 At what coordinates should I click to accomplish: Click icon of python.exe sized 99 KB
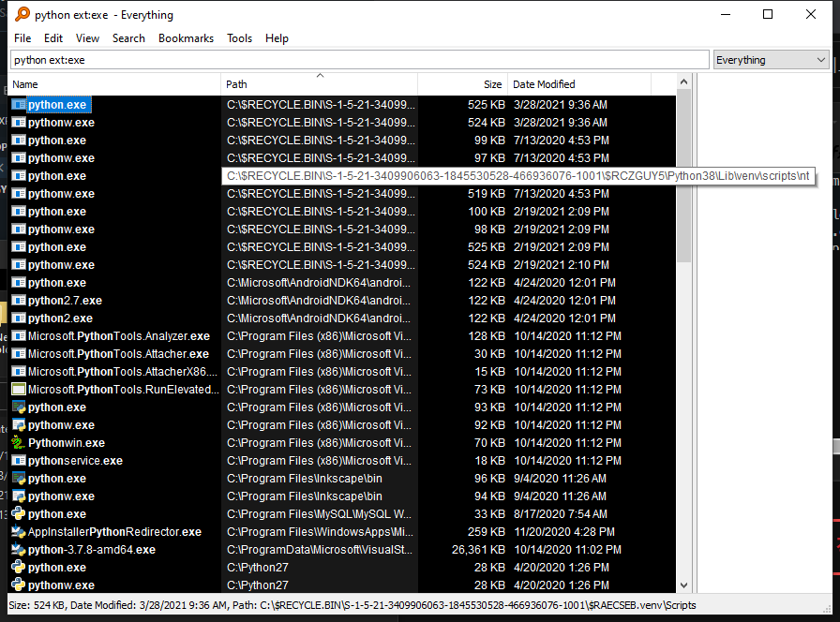[18, 140]
